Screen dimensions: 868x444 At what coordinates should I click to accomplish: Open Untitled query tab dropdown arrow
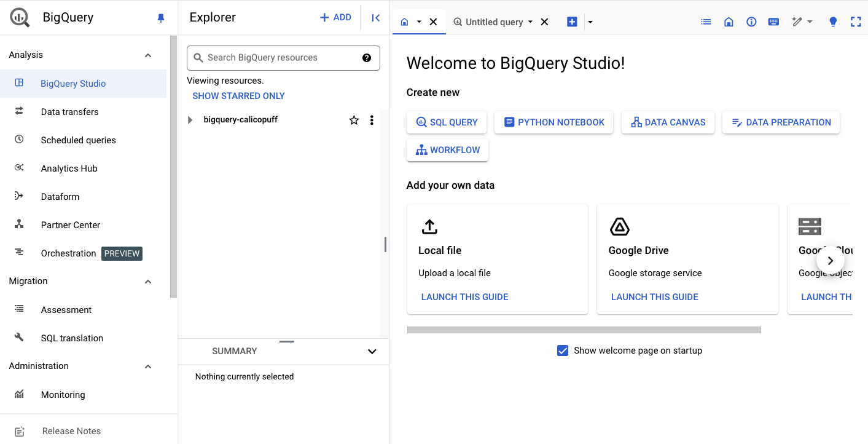click(x=530, y=22)
